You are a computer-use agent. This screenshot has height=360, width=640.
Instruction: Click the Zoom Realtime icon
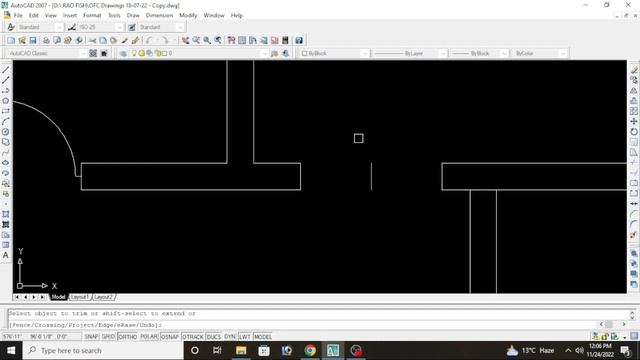[x=196, y=40]
